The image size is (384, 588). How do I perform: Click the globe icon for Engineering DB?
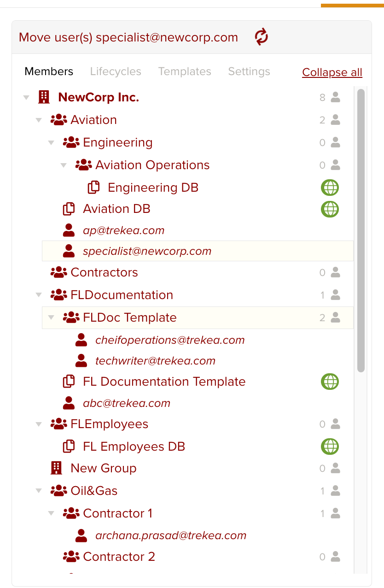click(330, 188)
